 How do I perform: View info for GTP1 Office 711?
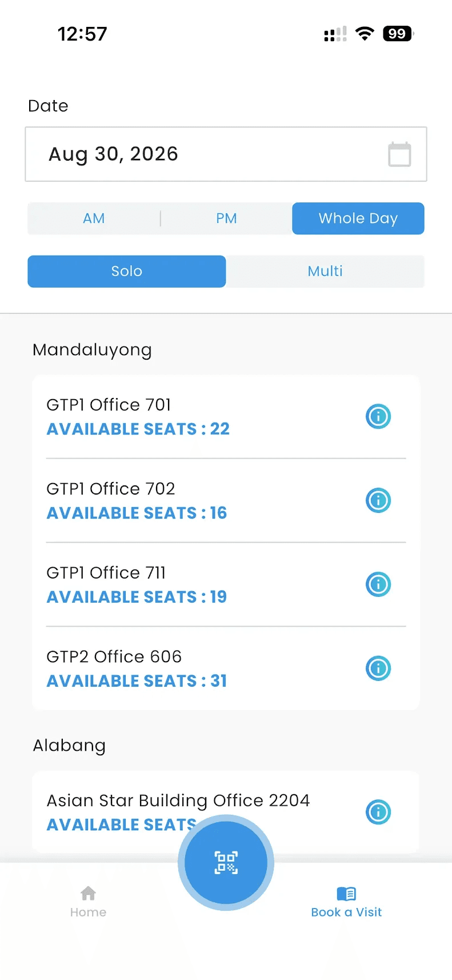[378, 584]
